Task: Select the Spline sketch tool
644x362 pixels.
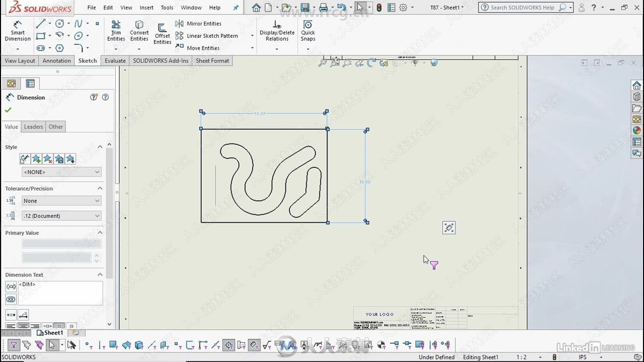Action: (x=78, y=24)
